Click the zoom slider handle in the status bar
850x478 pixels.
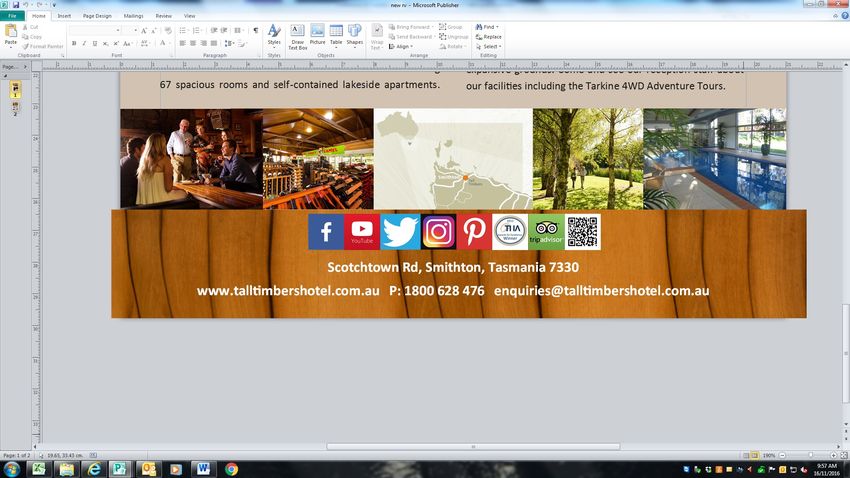tap(810, 455)
